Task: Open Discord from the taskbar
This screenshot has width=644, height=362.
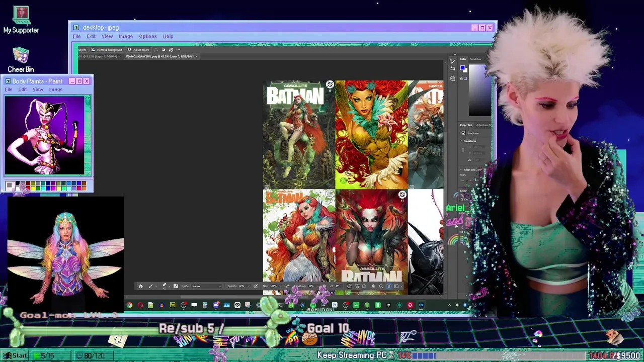Action: pos(216,305)
